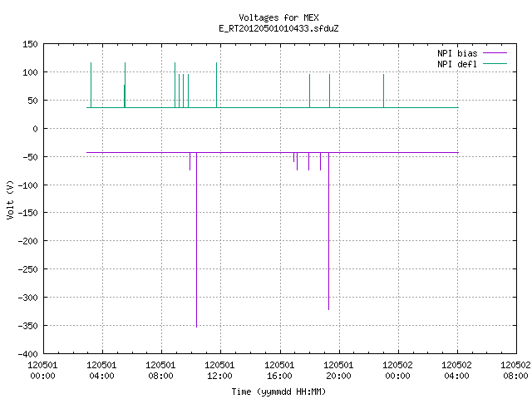Screen dimensions: 532x399
Task: Click the -300 y-axis tick label
Action: coord(27,298)
